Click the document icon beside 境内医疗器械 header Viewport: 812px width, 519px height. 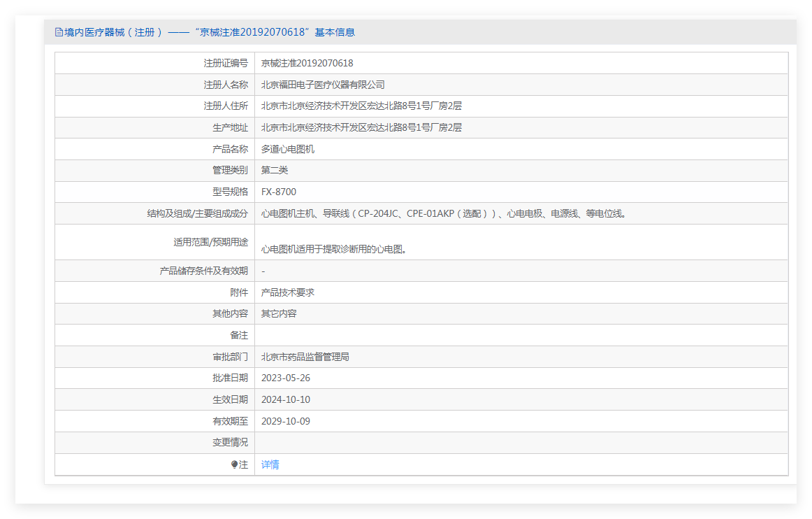pos(59,32)
